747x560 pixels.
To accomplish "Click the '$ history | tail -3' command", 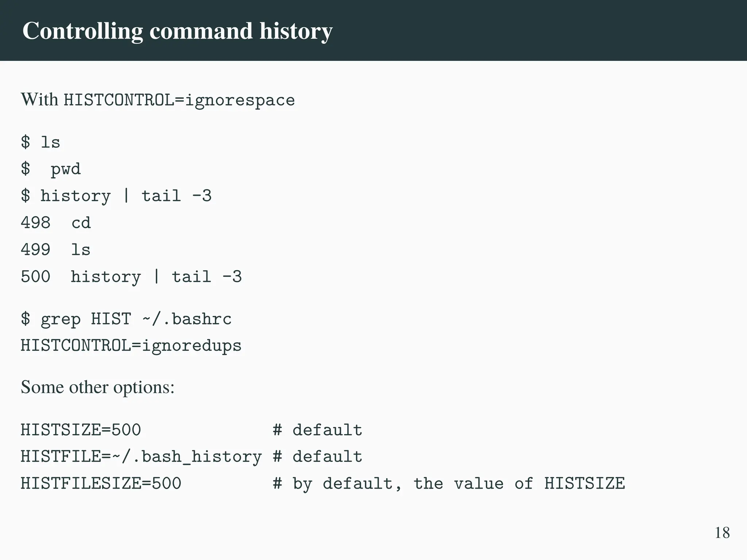I will (x=116, y=196).
